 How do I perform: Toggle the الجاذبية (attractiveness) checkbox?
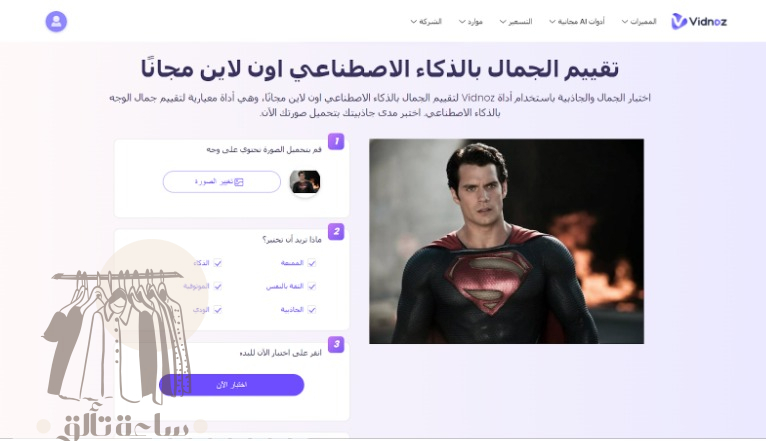[x=312, y=310]
